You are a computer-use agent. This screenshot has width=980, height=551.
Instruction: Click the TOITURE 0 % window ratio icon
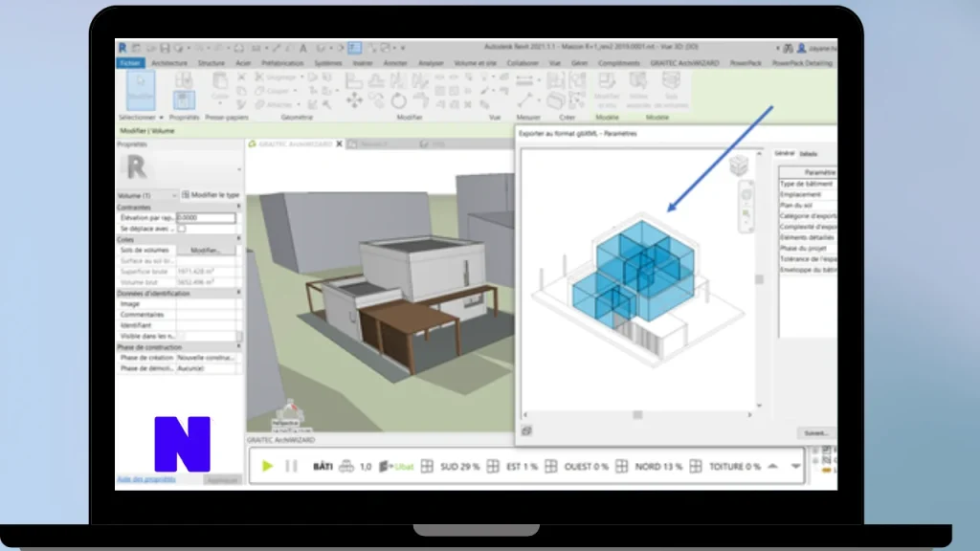(696, 466)
